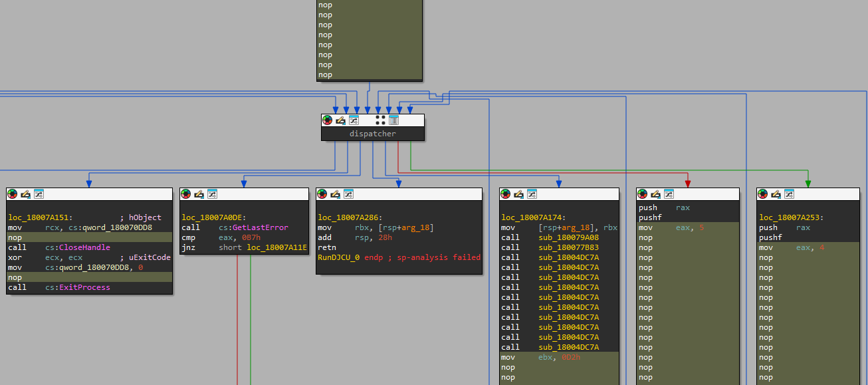
Task: Click the sub_180079A08 call target
Action: pos(569,237)
